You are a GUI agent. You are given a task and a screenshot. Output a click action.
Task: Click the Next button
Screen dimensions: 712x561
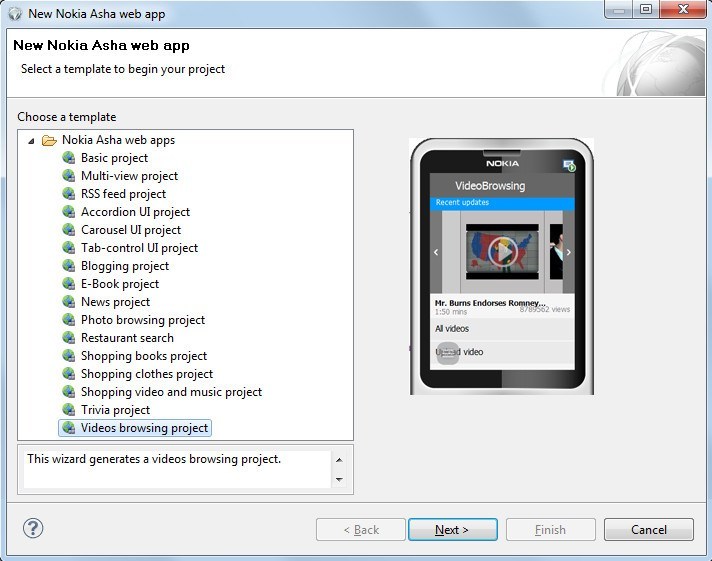452,530
